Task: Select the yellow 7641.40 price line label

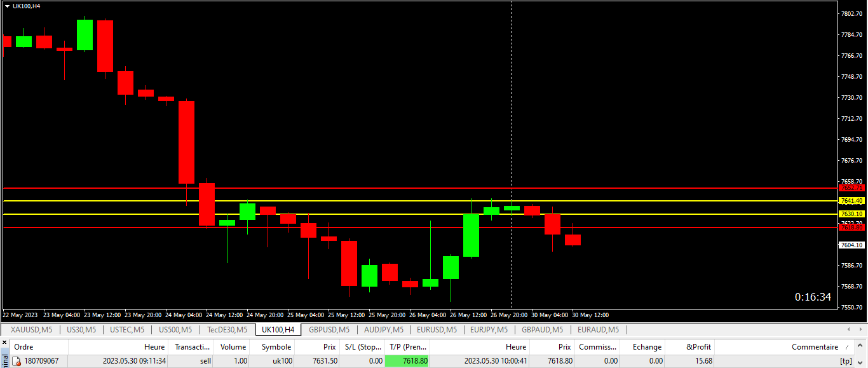Action: (851, 201)
